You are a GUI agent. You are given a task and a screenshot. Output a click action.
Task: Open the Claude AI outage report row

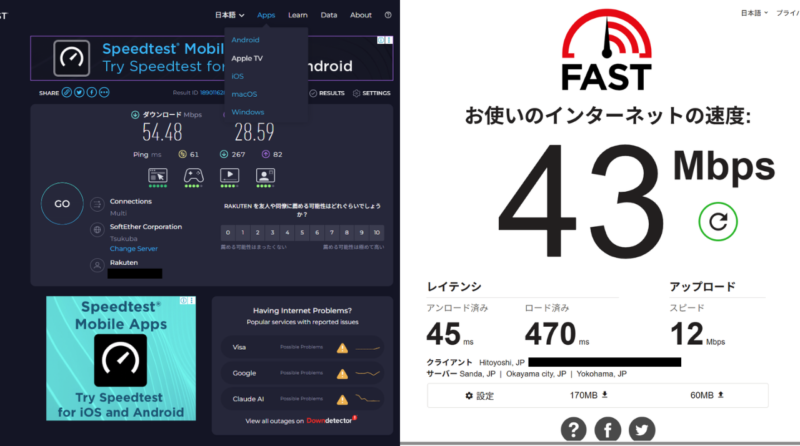pos(303,399)
